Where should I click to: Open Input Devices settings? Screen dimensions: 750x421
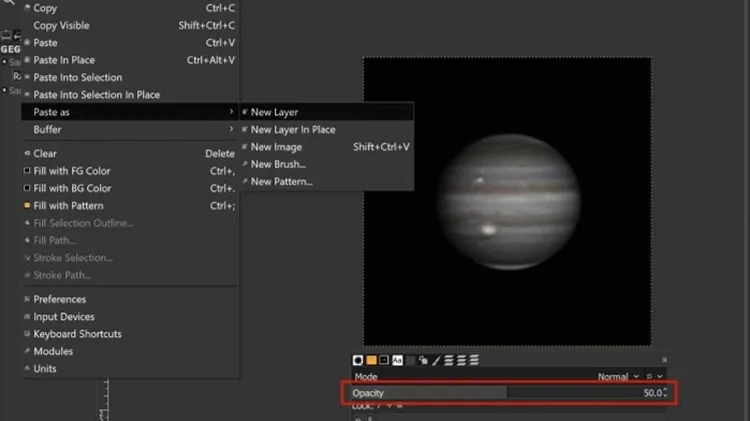click(64, 317)
